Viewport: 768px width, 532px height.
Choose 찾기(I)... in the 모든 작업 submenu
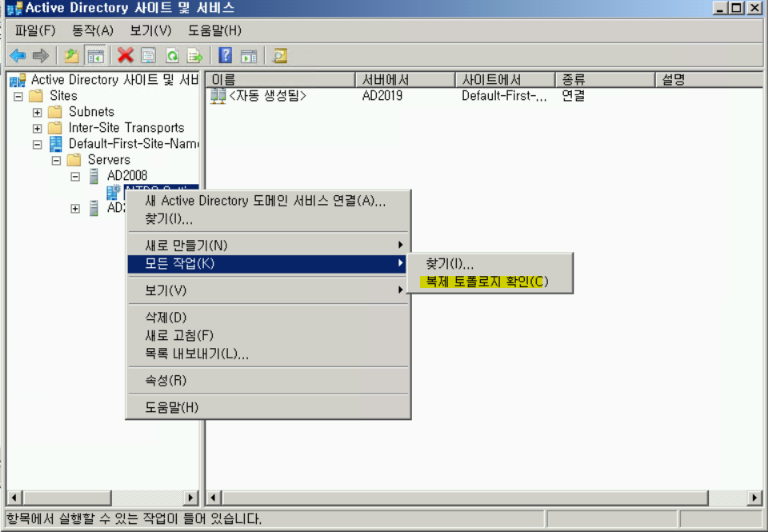490,263
